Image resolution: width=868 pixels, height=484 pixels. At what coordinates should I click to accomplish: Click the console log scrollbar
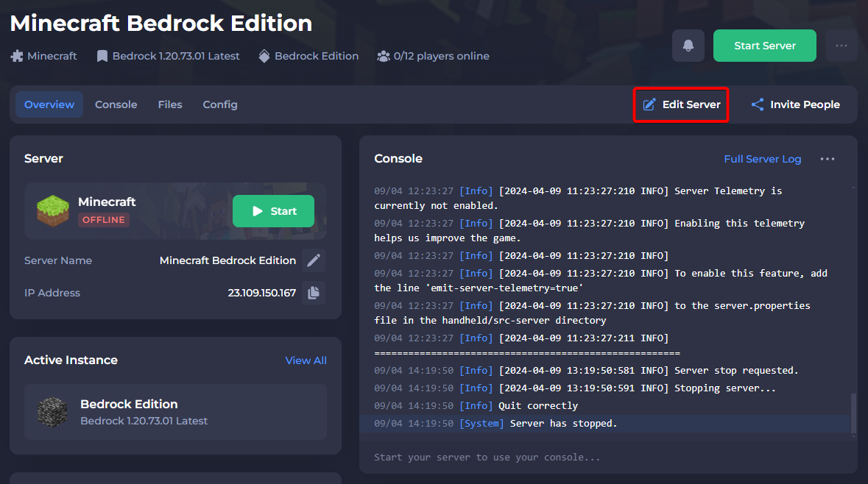[x=853, y=413]
